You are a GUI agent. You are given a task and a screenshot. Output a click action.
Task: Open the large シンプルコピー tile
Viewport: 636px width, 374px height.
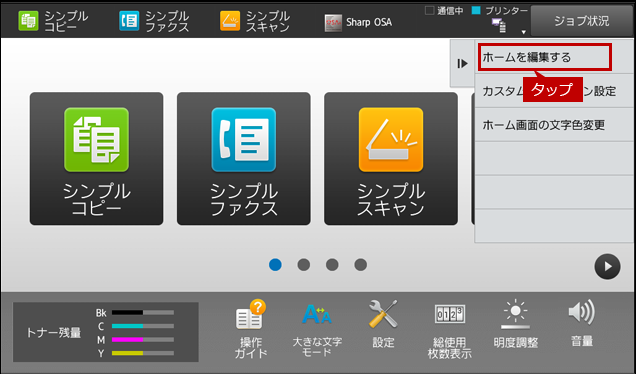coord(97,159)
